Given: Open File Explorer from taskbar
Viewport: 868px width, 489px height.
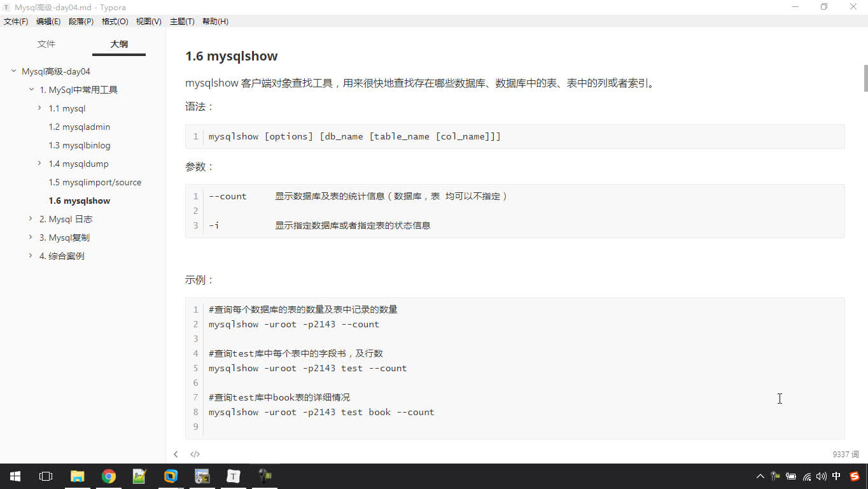Looking at the screenshot, I should [78, 476].
